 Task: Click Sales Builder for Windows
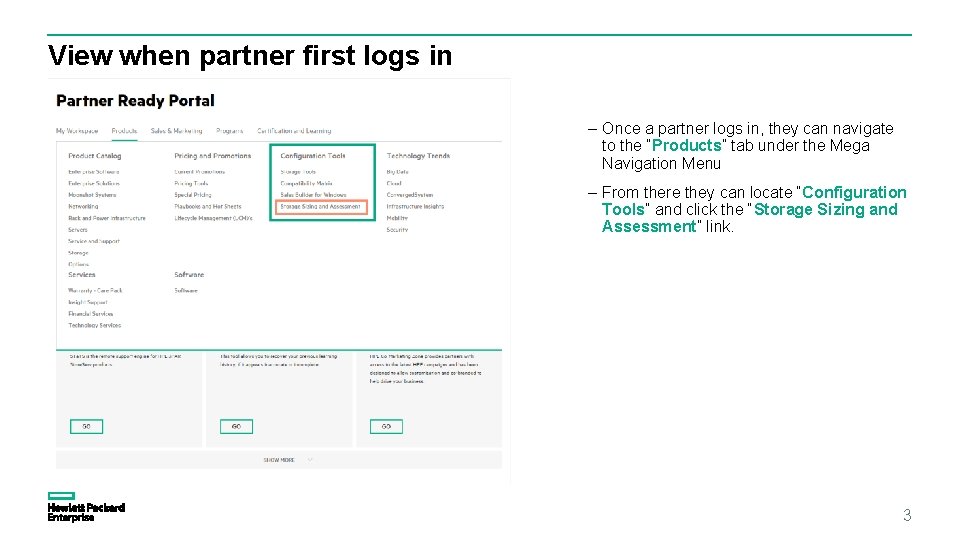point(313,195)
